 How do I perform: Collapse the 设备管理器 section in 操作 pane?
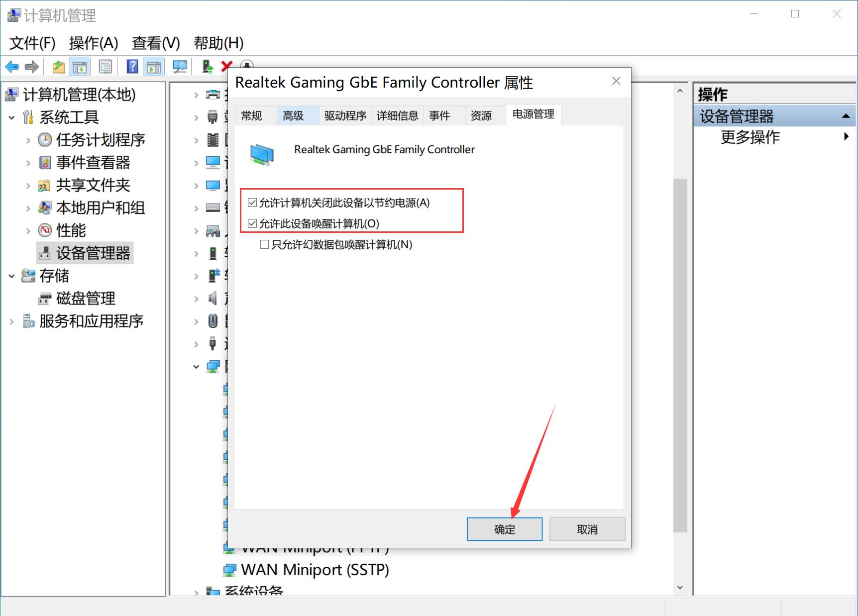point(845,116)
